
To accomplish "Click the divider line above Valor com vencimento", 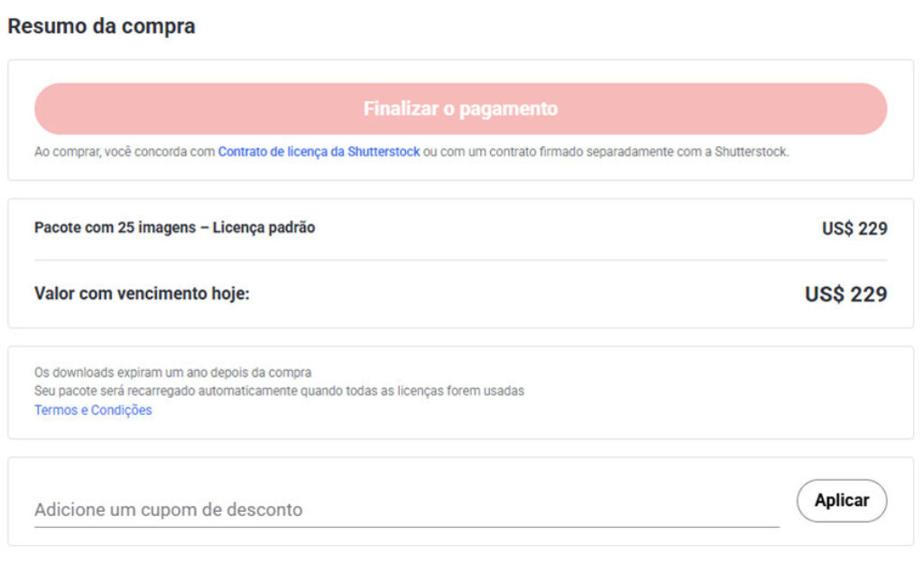I will pyautogui.click(x=460, y=261).
